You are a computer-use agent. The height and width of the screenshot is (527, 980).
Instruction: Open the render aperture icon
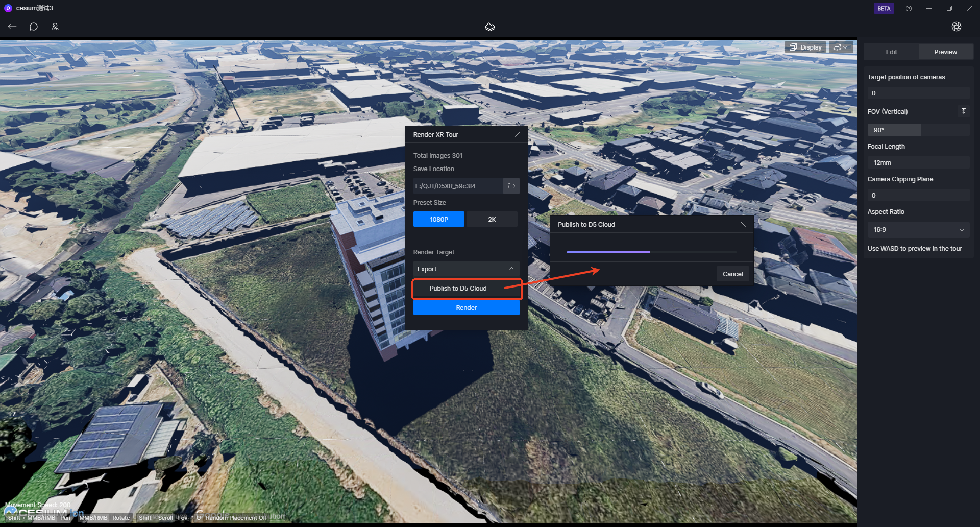click(956, 27)
